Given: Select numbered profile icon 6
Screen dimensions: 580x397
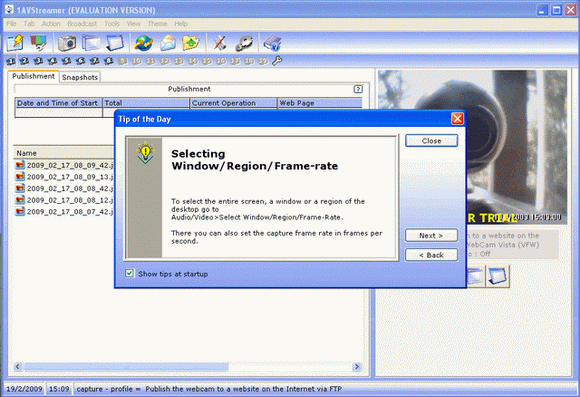Looking at the screenshot, I should pos(81,61).
